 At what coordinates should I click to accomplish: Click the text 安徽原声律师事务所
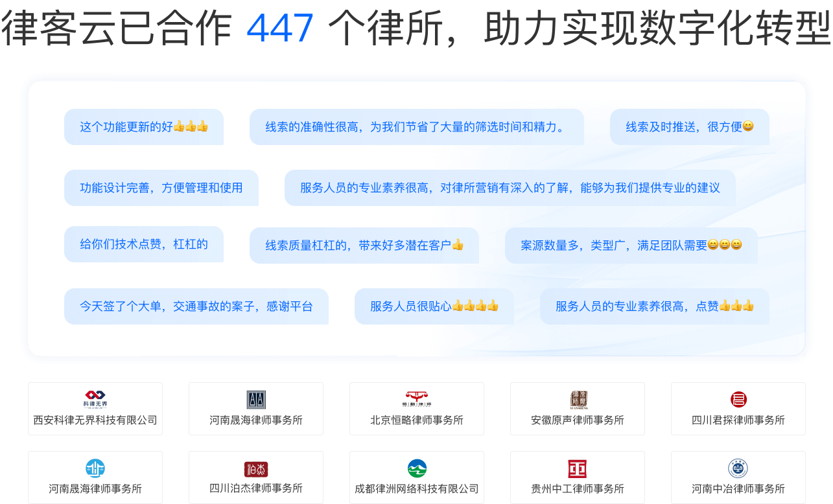click(x=578, y=420)
